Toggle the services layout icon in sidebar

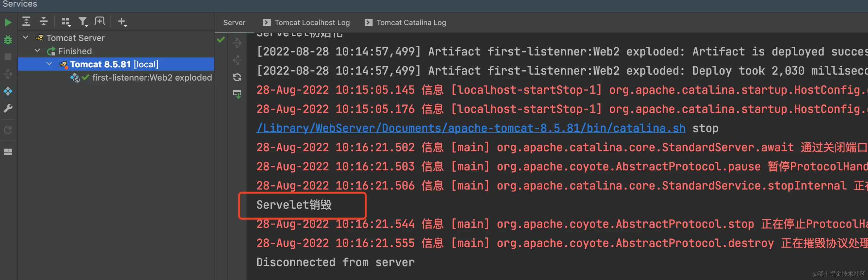pyautogui.click(x=8, y=152)
